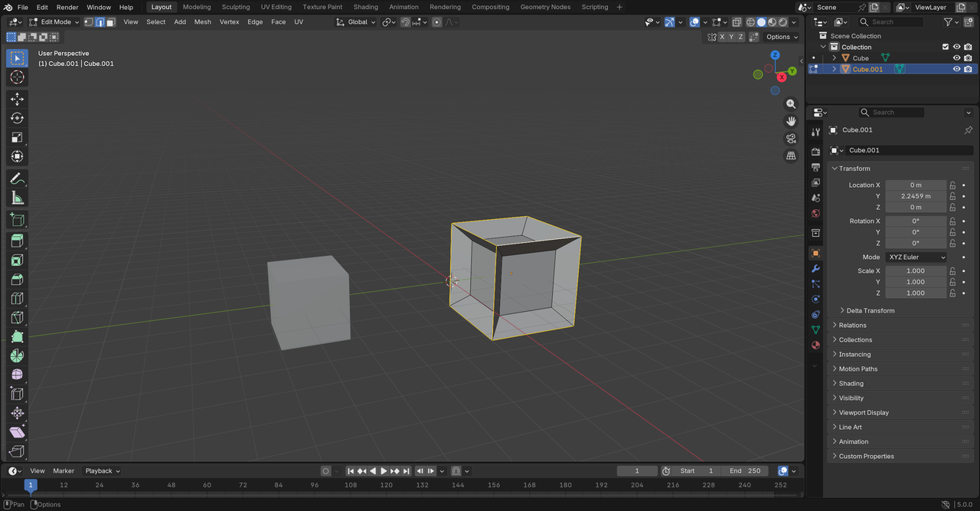Switch perspective/orthographic grid icon

pyautogui.click(x=791, y=156)
